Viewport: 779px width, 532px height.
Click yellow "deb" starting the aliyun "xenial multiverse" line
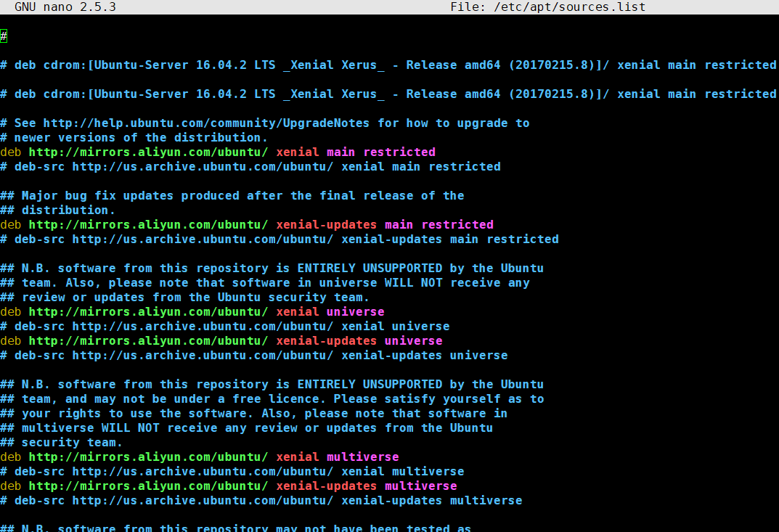[11, 457]
